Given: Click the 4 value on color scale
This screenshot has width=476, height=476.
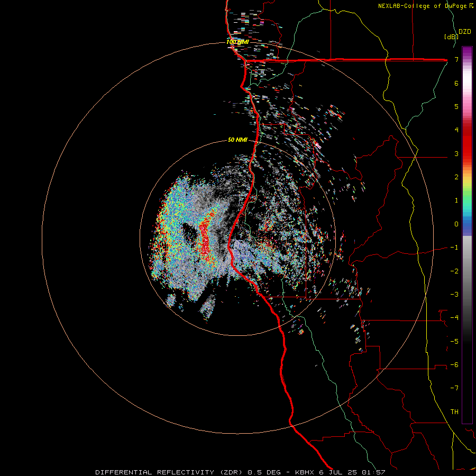Looking at the screenshot, I should [456, 130].
